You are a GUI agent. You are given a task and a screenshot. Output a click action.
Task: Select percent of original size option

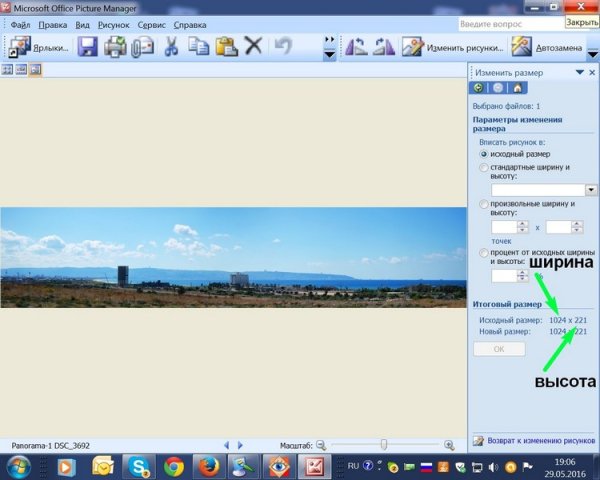click(484, 253)
